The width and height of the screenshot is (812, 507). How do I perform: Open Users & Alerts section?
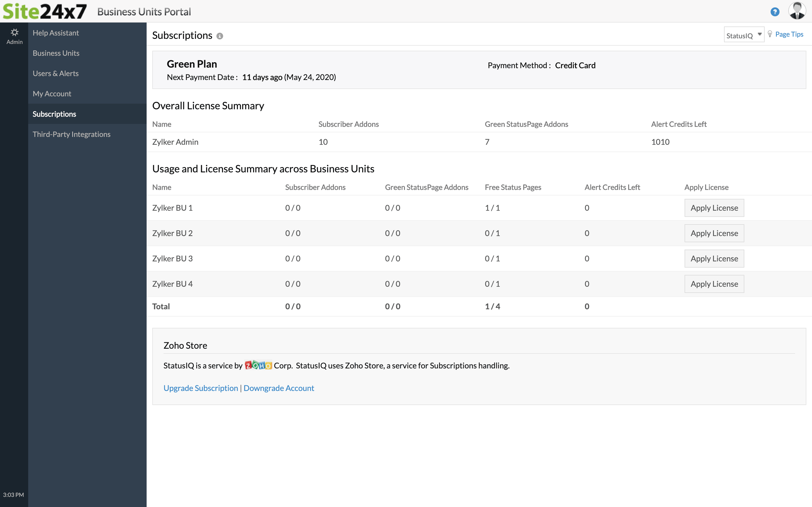pos(56,73)
